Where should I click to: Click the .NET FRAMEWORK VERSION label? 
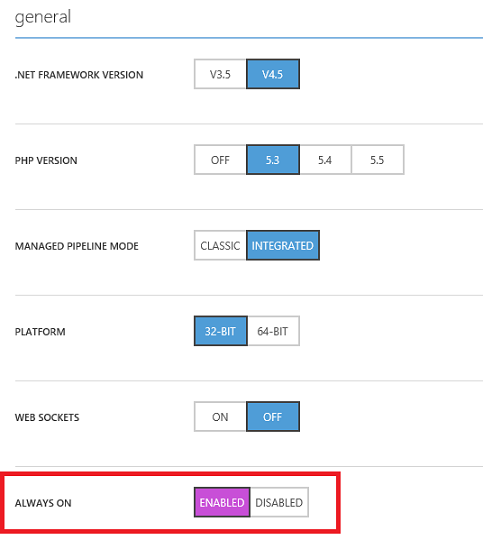coord(79,75)
